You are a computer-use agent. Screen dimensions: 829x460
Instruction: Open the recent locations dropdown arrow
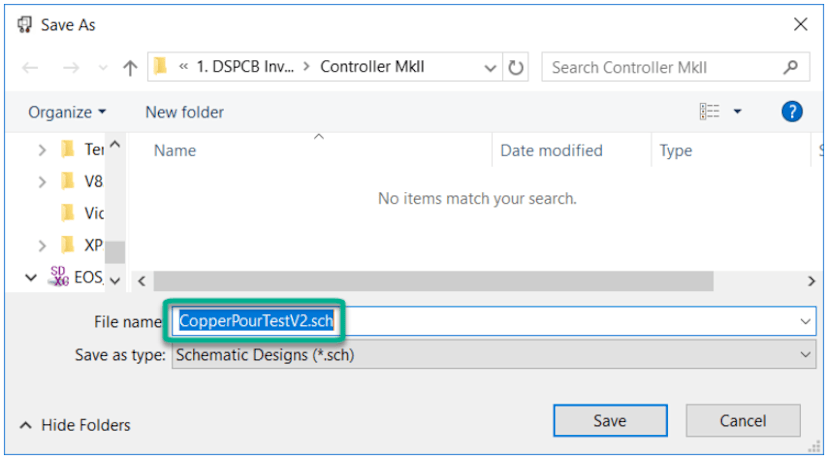(x=103, y=68)
